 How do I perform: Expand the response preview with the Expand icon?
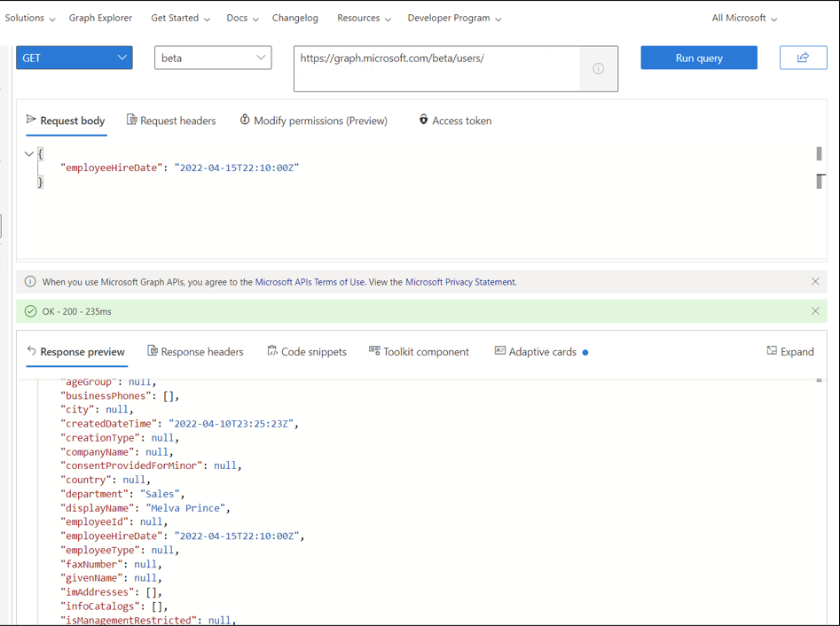789,351
